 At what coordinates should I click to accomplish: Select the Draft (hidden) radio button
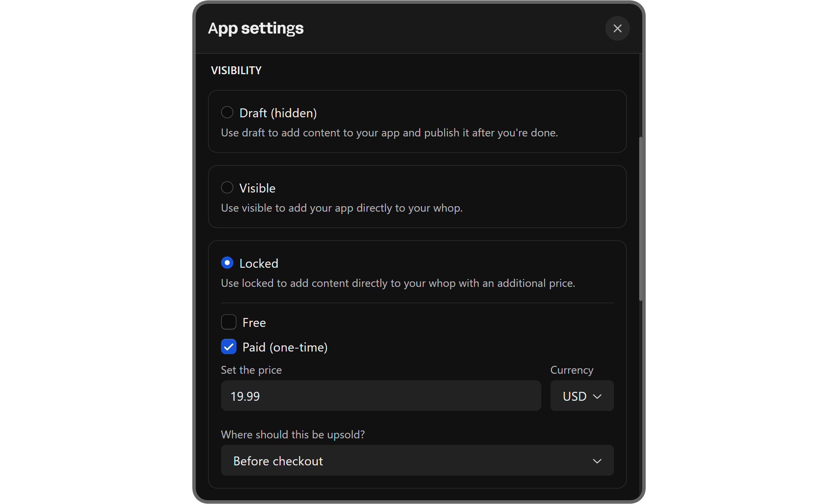pos(227,112)
